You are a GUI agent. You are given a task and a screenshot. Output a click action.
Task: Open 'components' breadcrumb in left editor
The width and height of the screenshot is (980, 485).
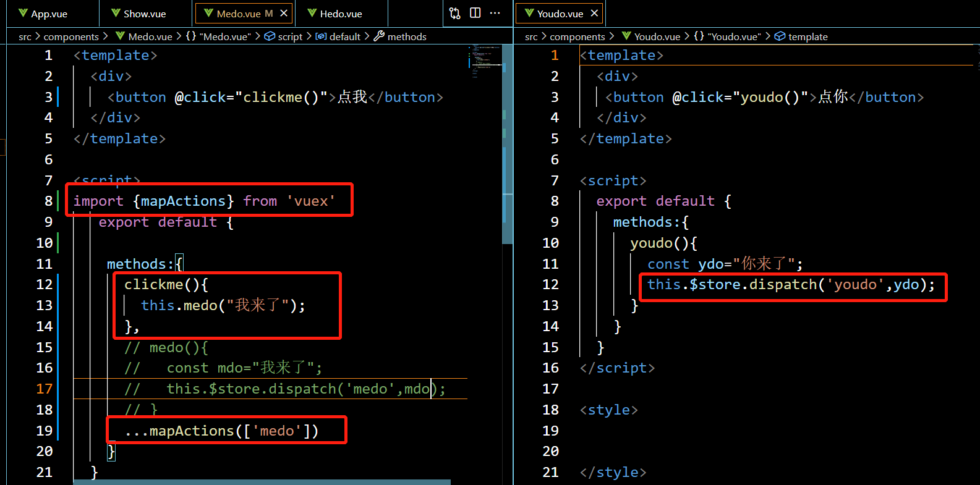(x=71, y=36)
